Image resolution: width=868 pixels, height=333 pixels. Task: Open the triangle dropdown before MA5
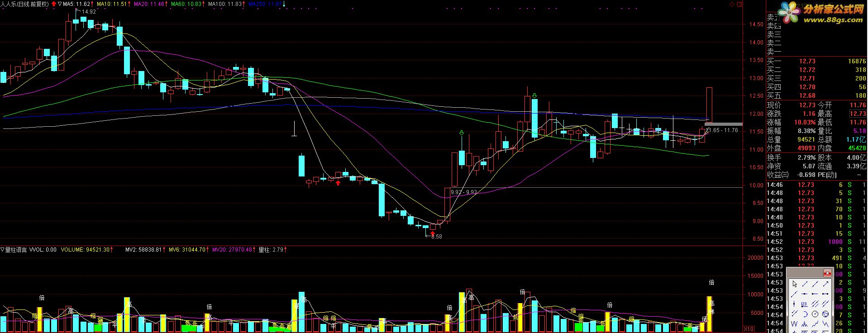click(60, 4)
